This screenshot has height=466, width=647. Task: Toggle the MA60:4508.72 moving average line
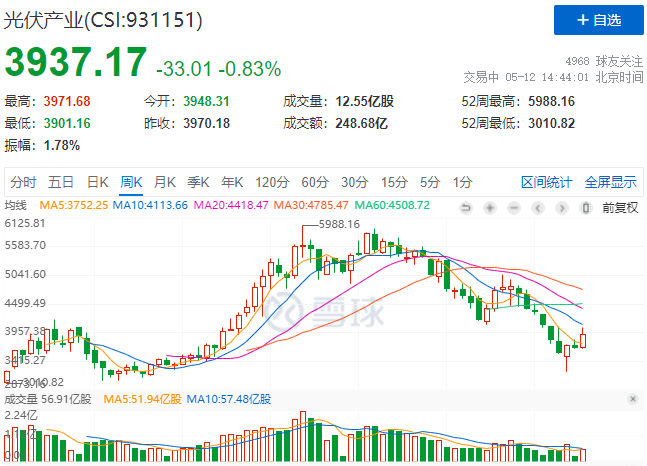[388, 206]
